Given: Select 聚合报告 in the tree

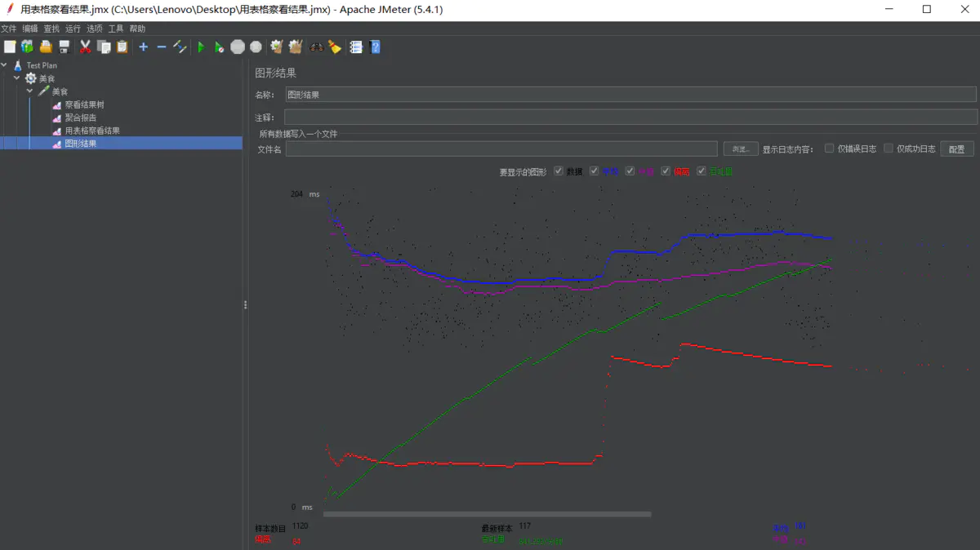Looking at the screenshot, I should click(x=80, y=118).
